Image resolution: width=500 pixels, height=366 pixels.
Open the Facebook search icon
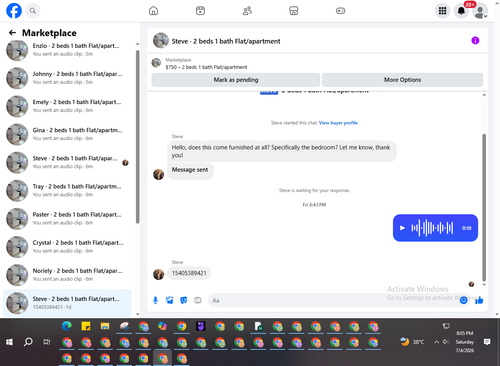pos(33,11)
